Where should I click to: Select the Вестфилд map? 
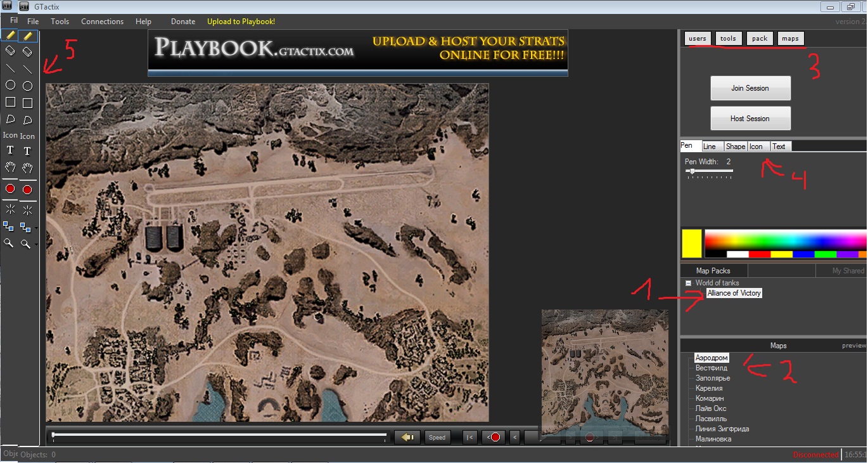click(x=712, y=368)
